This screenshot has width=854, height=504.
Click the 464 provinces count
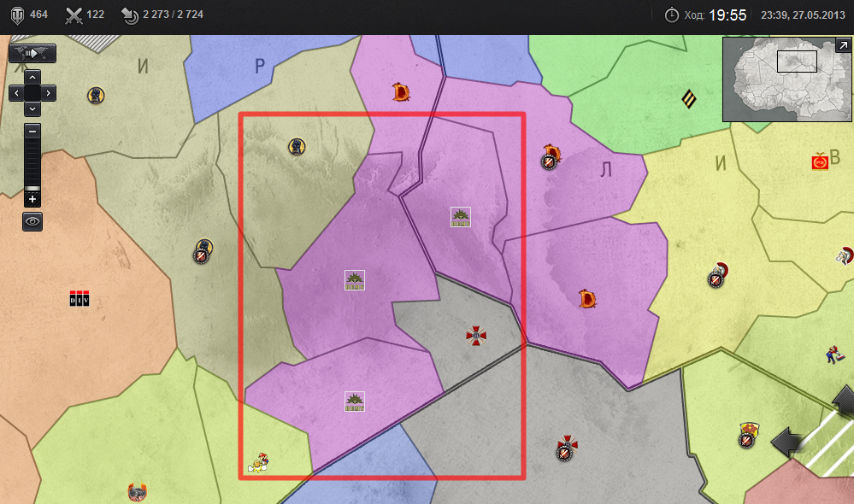[38, 15]
